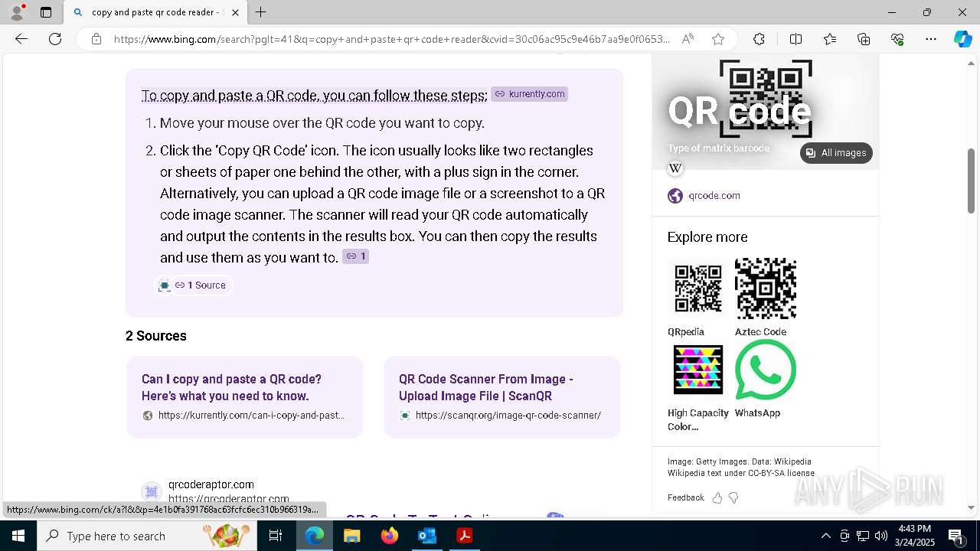Click the kurrently.com citation chip
Viewport: 980px width, 551px height.
coord(530,94)
